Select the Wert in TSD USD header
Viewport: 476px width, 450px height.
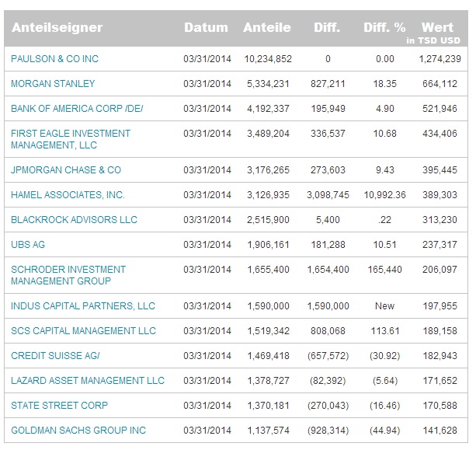tap(437, 33)
